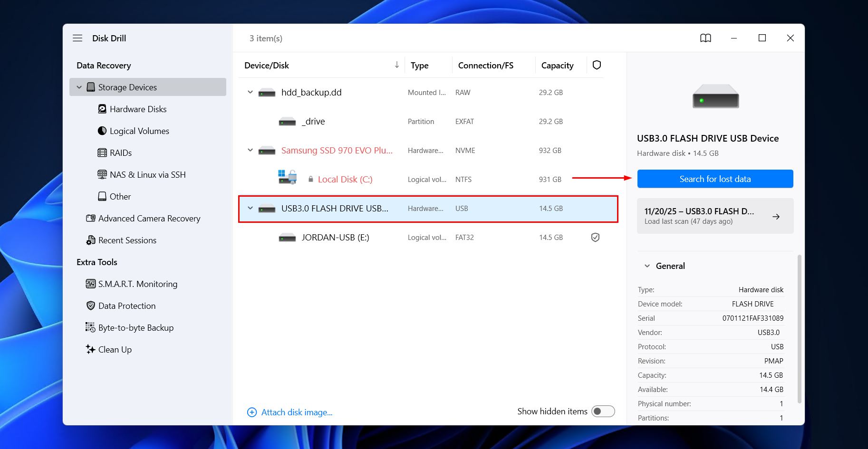Viewport: 868px width, 449px height.
Task: Open Logical Volumes from the sidebar
Action: tap(102, 131)
